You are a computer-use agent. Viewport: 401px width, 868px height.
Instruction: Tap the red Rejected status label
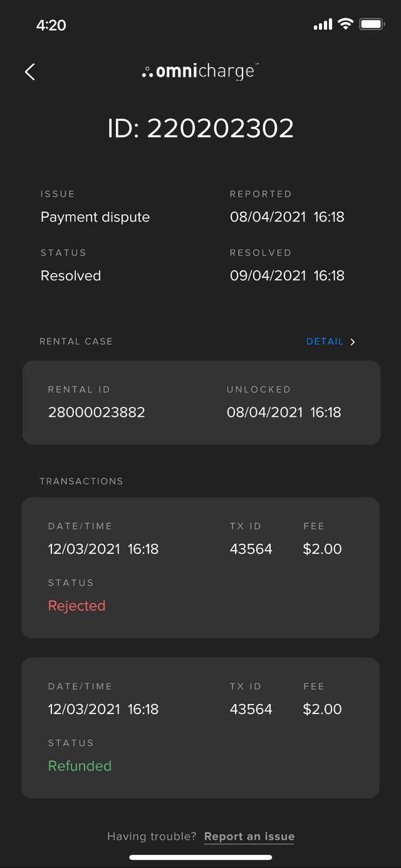[76, 606]
